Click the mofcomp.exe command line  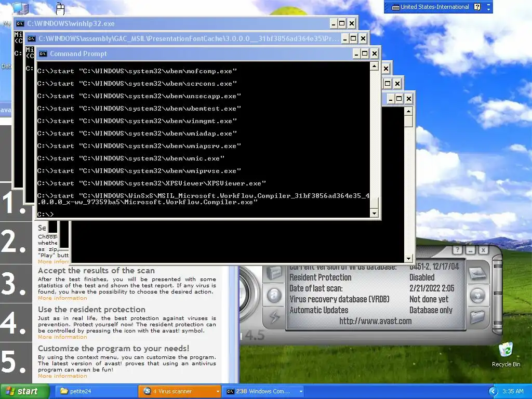click(x=137, y=71)
